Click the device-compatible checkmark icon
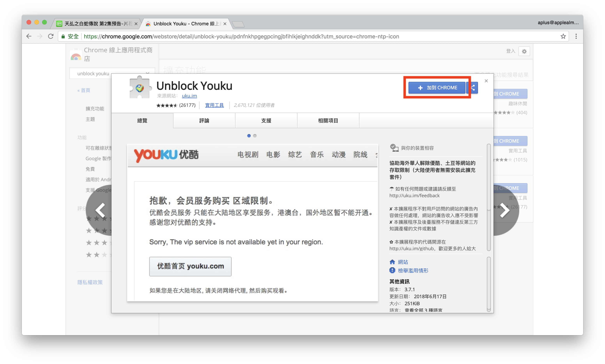This screenshot has width=605, height=364. coord(394,148)
